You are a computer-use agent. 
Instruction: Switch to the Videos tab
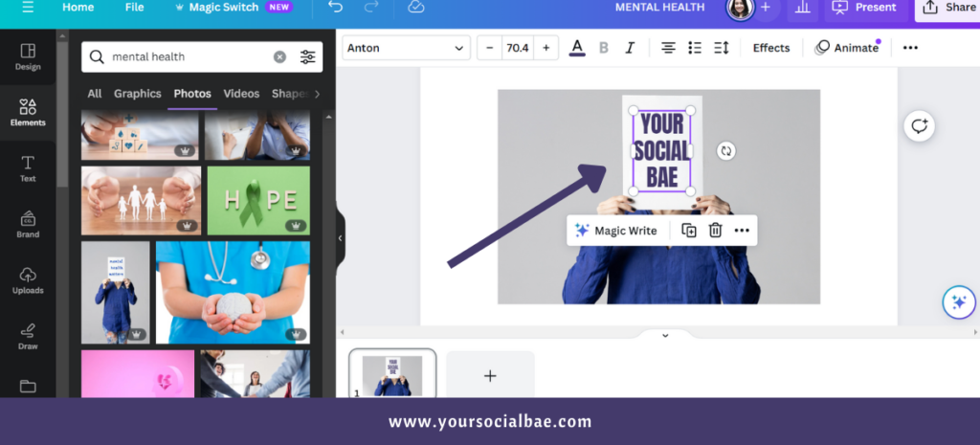point(241,94)
